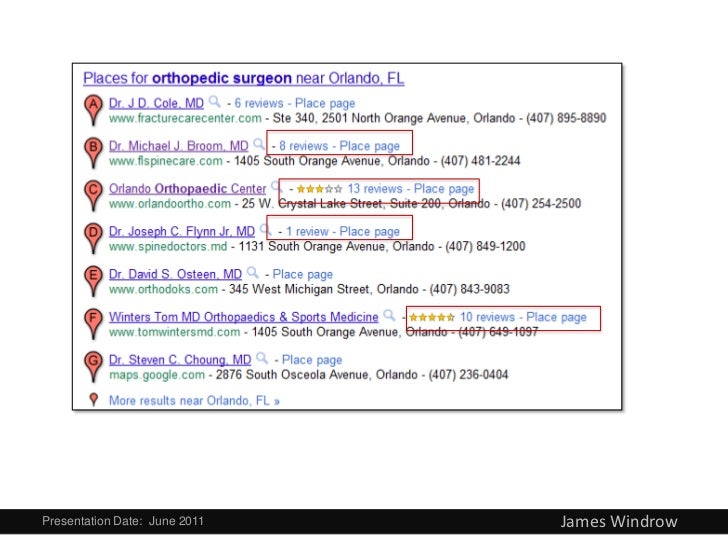The height and width of the screenshot is (546, 728).
Task: Open Places for orthopedic surgeon near Orlando heading
Action: coord(244,78)
